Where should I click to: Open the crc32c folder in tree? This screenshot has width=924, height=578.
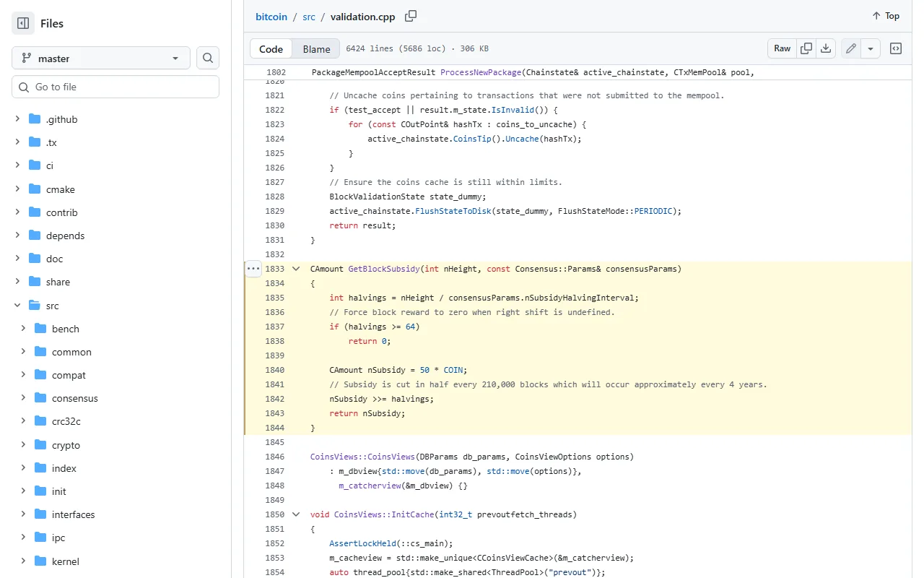(x=66, y=421)
